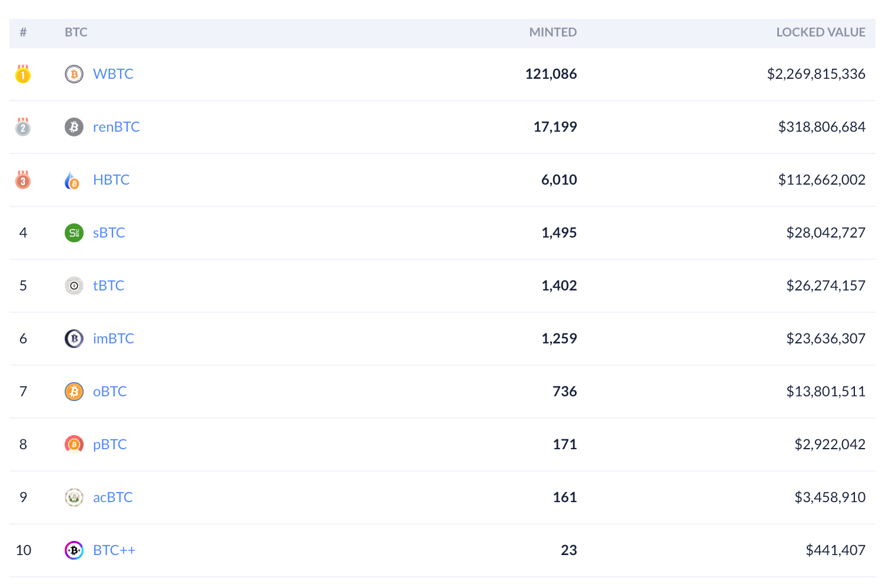
Task: Click the bronze third-place medal
Action: click(23, 180)
